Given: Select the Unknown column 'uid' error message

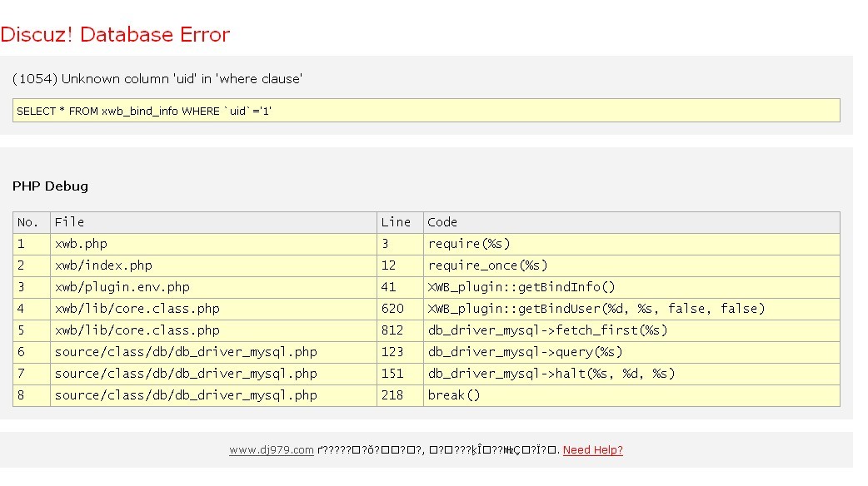Looking at the screenshot, I should pos(157,79).
